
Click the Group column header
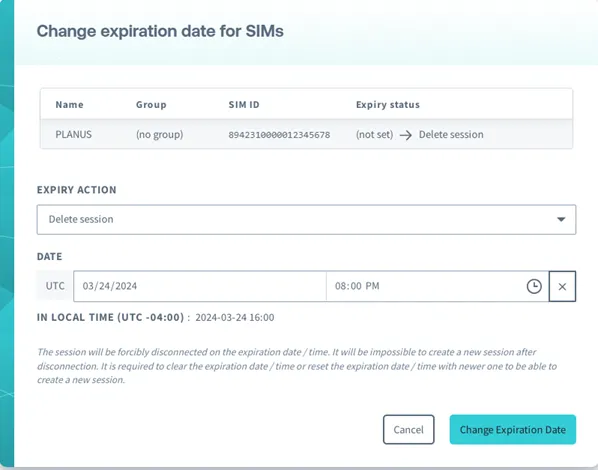(x=151, y=105)
